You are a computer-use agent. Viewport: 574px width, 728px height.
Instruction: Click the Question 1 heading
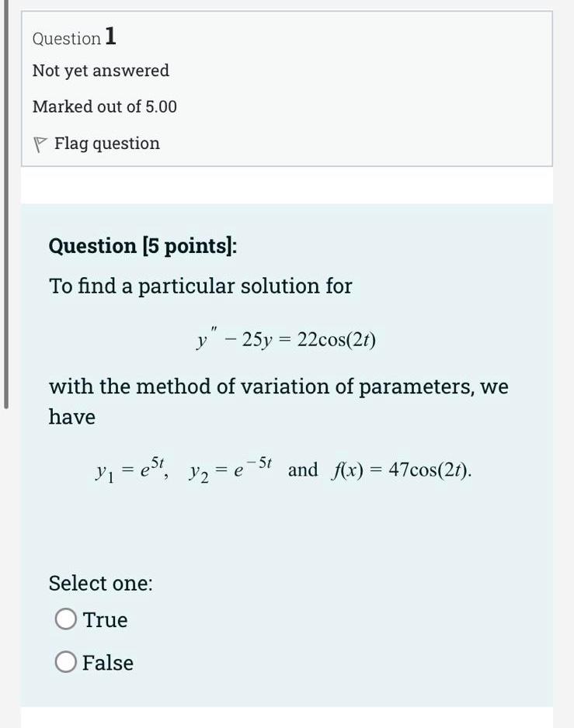(x=75, y=37)
